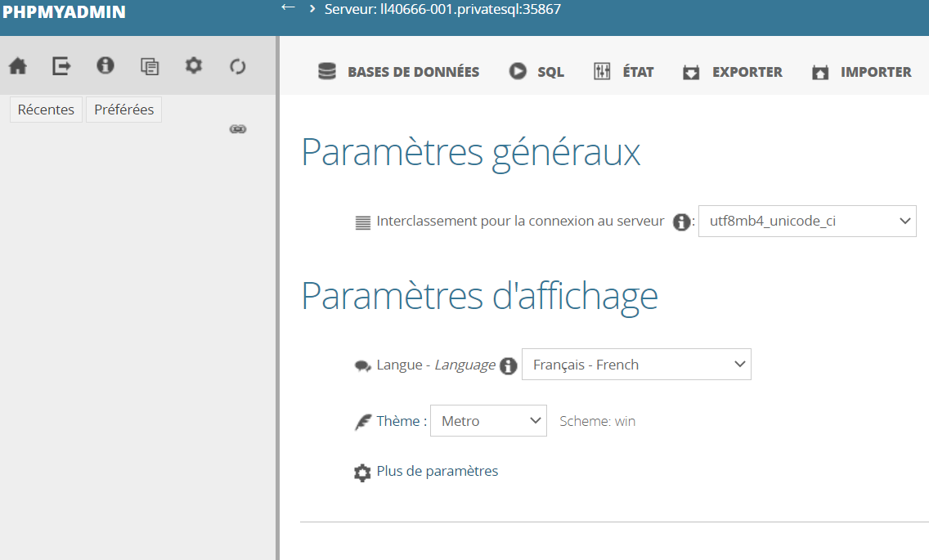Open the Plus de paramètres link
Screen dimensions: 929x560
pos(437,472)
